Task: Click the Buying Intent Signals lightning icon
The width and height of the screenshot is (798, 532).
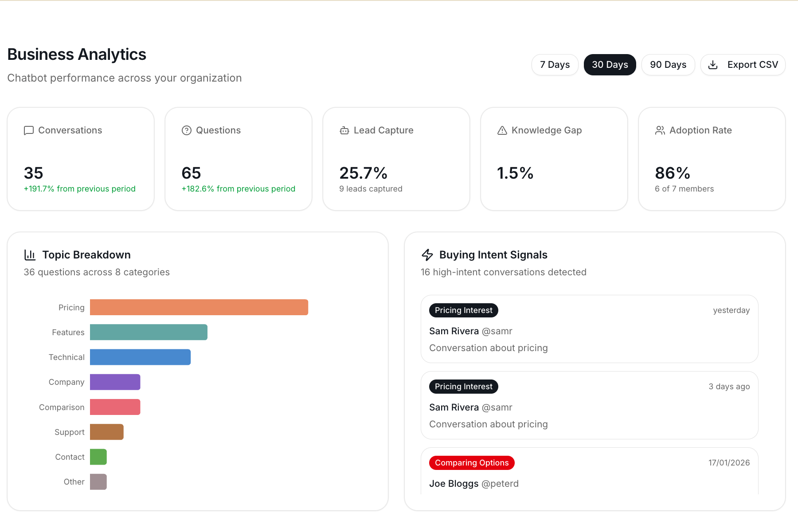Action: coord(427,255)
